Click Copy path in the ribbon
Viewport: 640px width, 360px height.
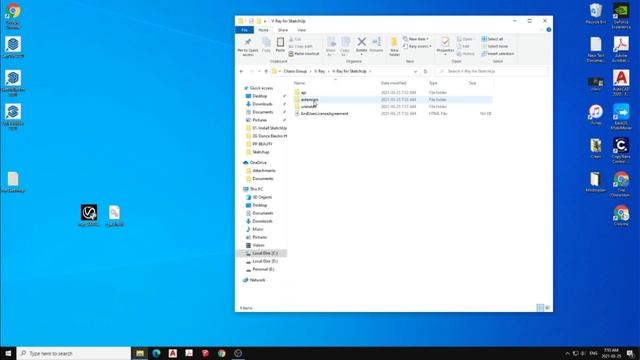(300, 47)
